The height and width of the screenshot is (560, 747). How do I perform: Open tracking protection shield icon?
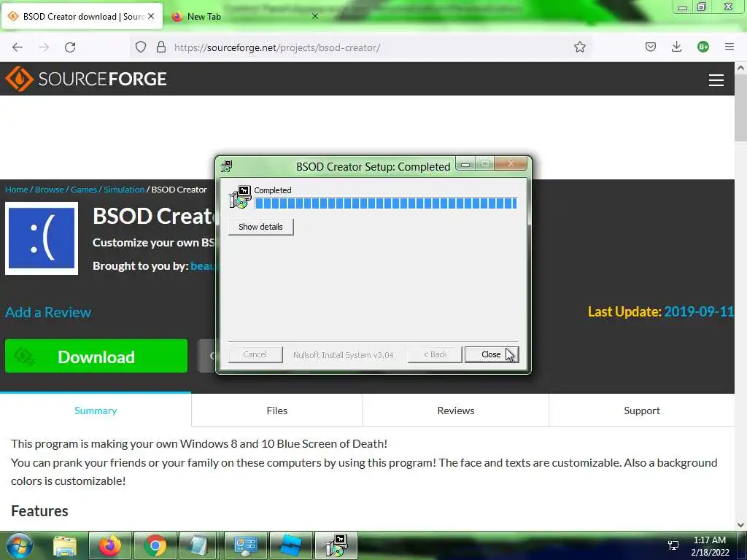pyautogui.click(x=141, y=47)
